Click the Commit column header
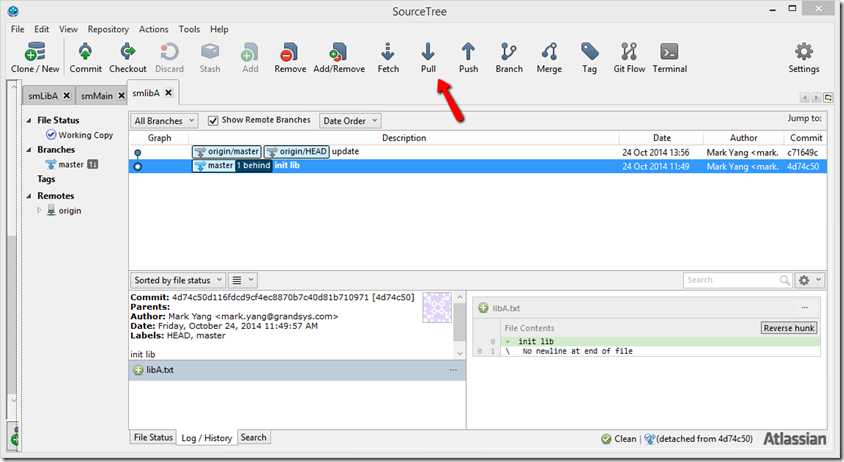The width and height of the screenshot is (844, 462). (x=806, y=138)
